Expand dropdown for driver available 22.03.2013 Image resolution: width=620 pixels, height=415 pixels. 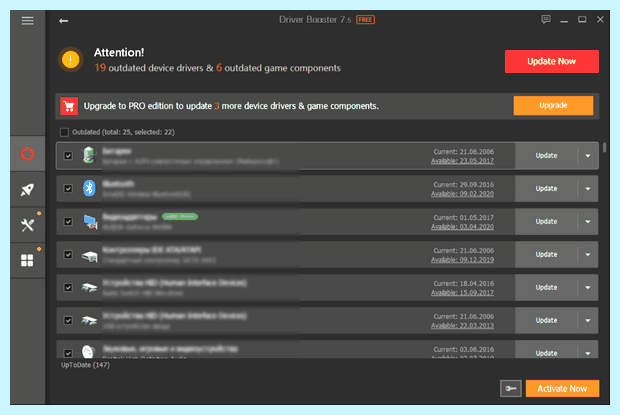(x=588, y=320)
